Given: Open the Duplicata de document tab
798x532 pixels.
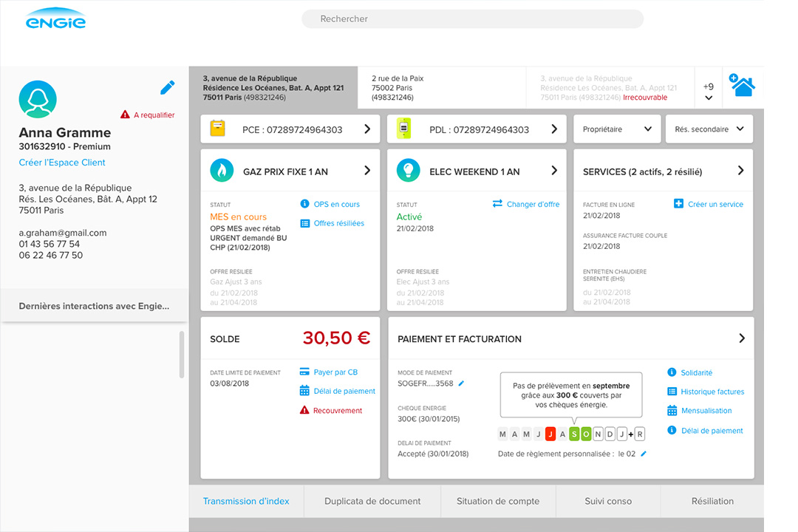Looking at the screenshot, I should 372,501.
